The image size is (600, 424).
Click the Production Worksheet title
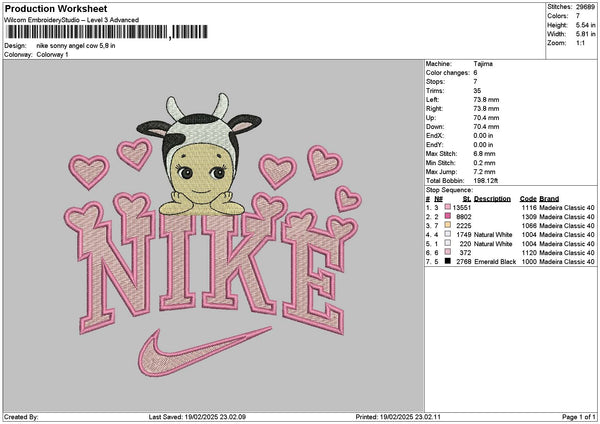pyautogui.click(x=56, y=8)
